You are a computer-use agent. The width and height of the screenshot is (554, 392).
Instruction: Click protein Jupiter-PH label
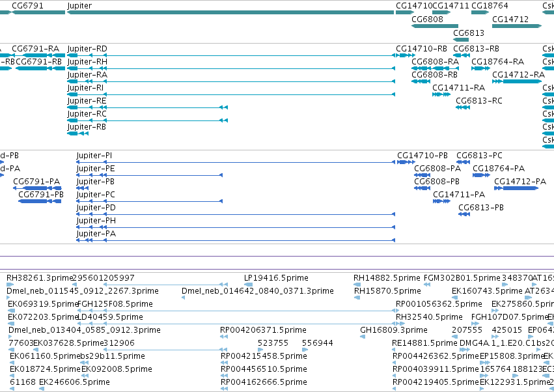pos(96,221)
